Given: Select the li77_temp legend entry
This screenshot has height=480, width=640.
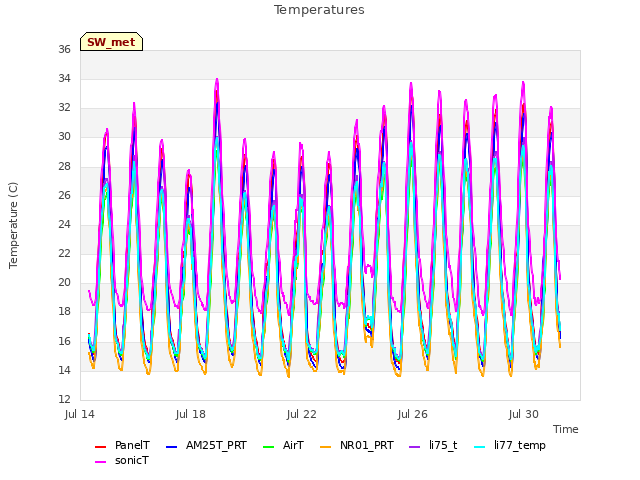Looking at the screenshot, I should pyautogui.click(x=510, y=445).
